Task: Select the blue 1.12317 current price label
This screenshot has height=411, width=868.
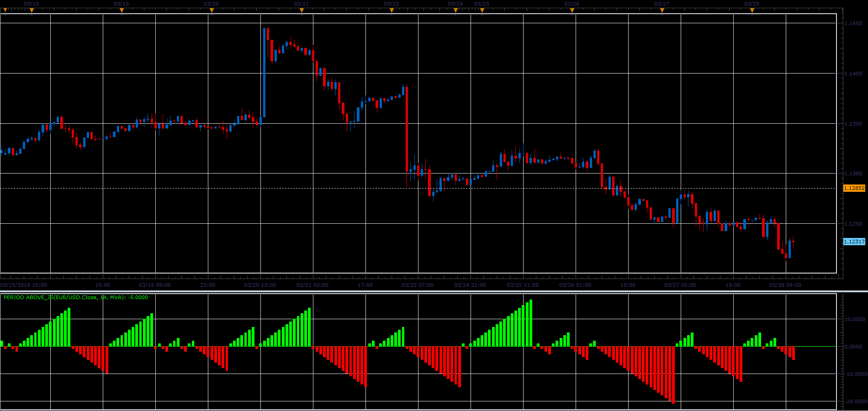Action: (854, 242)
